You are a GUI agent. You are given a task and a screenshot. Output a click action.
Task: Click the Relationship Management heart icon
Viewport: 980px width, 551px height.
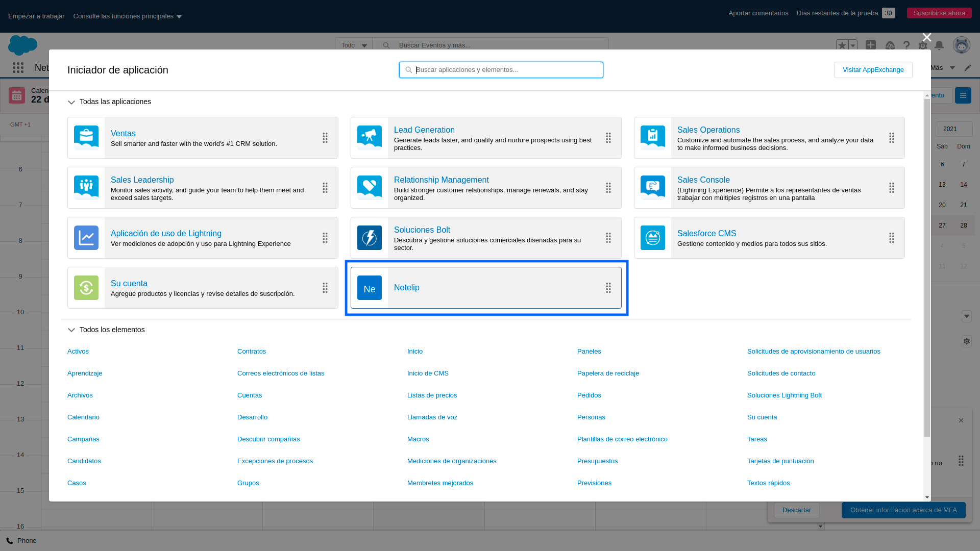[x=370, y=188]
